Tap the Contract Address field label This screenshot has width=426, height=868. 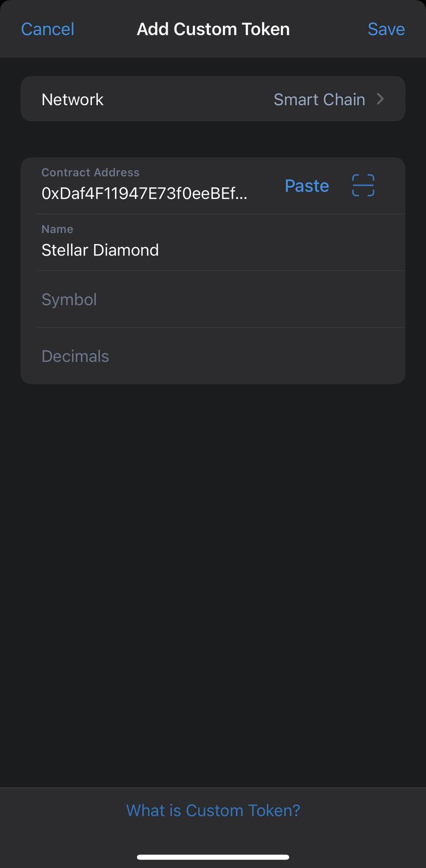pos(90,172)
